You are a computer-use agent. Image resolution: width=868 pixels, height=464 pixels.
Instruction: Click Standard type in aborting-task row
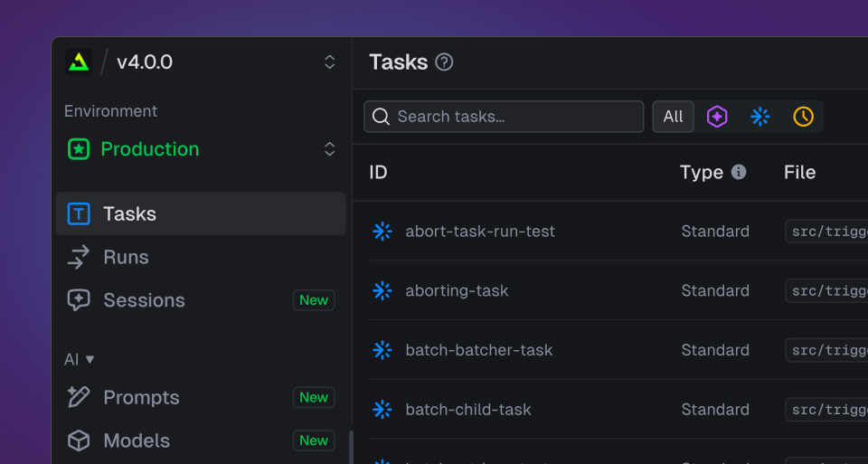tap(715, 290)
